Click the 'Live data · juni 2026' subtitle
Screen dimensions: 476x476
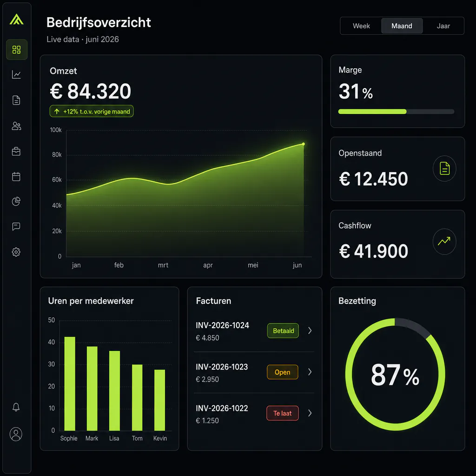click(83, 40)
